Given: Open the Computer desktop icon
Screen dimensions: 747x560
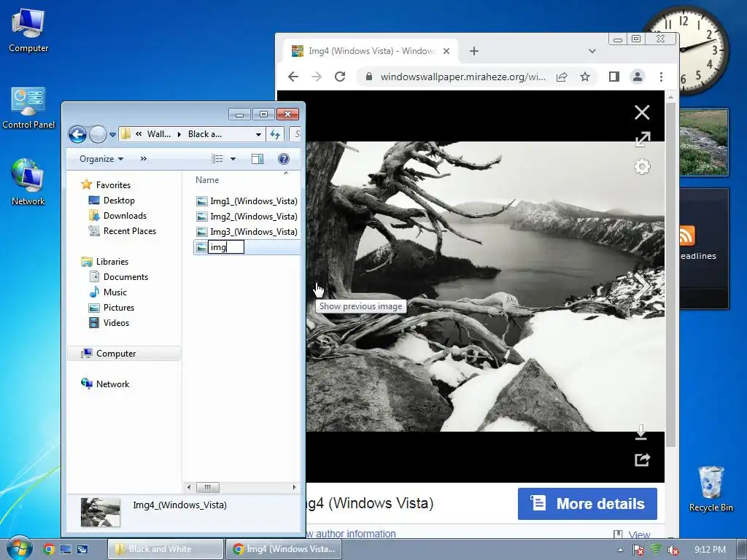Looking at the screenshot, I should tap(28, 31).
